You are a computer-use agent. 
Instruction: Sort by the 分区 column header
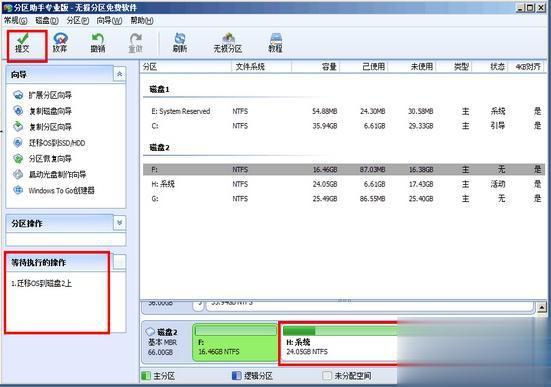(186, 66)
